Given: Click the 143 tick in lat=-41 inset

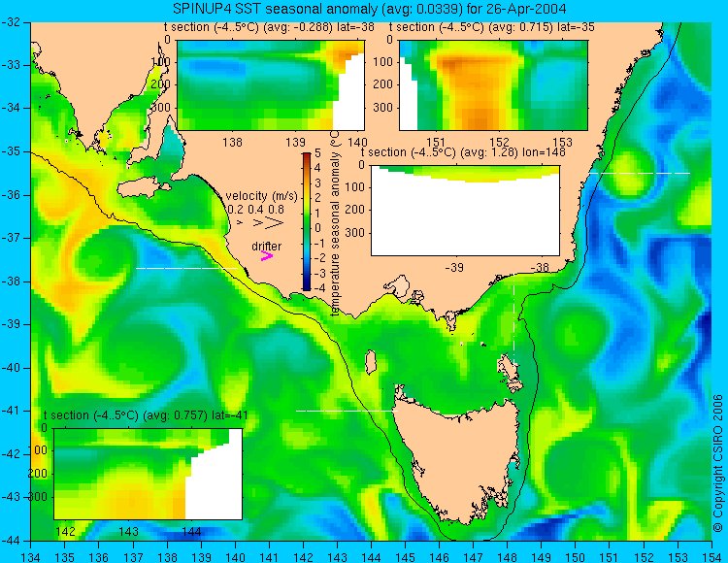Looking at the screenshot, I should coord(128,531).
